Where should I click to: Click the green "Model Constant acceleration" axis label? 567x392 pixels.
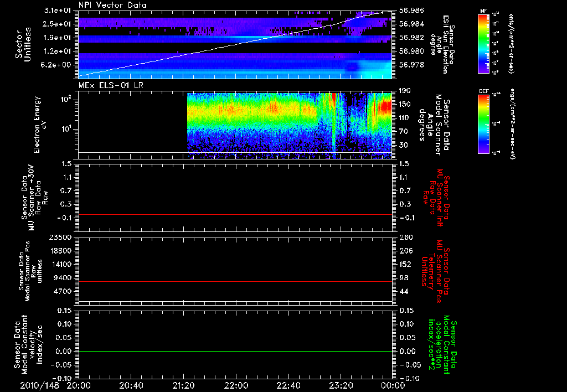[x=442, y=344]
